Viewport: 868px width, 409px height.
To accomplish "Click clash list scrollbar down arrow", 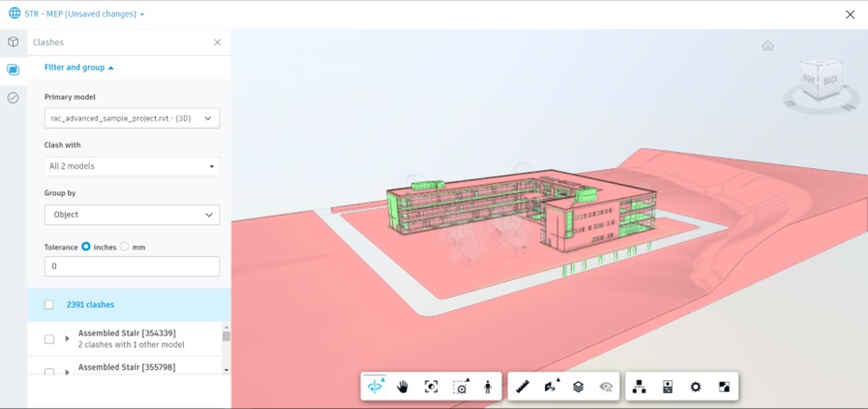I will pyautogui.click(x=226, y=370).
